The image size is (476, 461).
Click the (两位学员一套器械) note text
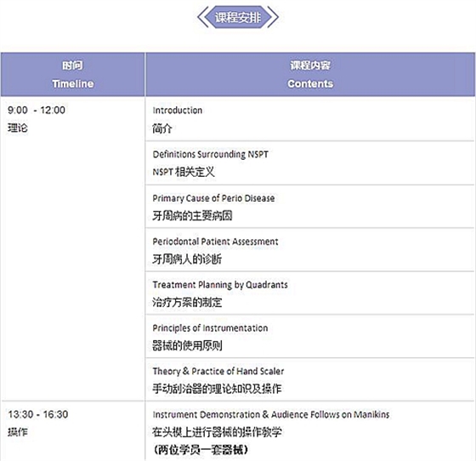[x=201, y=450]
